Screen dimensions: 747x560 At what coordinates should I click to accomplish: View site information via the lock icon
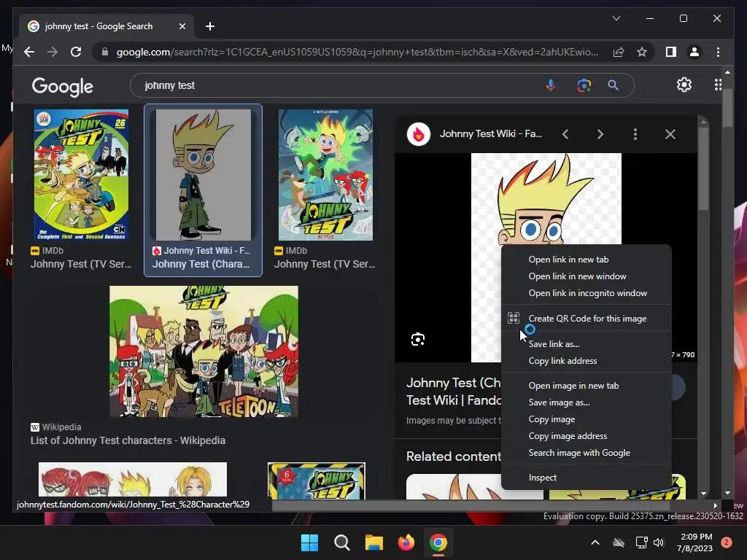(x=105, y=52)
